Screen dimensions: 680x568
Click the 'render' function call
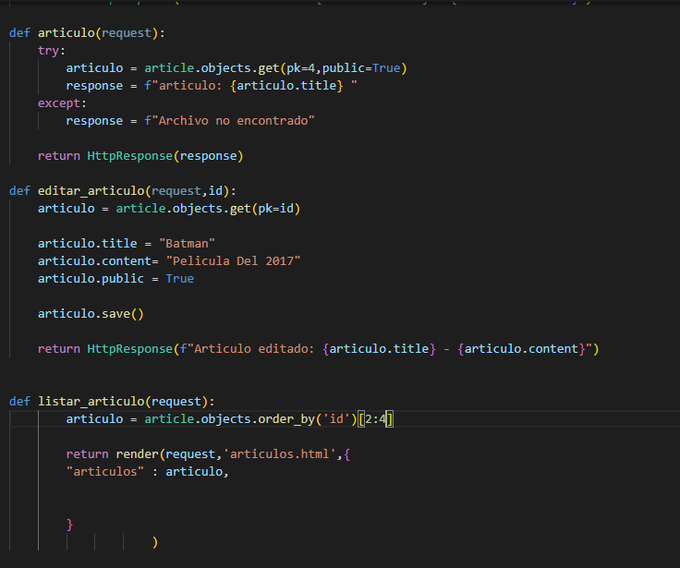pyautogui.click(x=137, y=454)
